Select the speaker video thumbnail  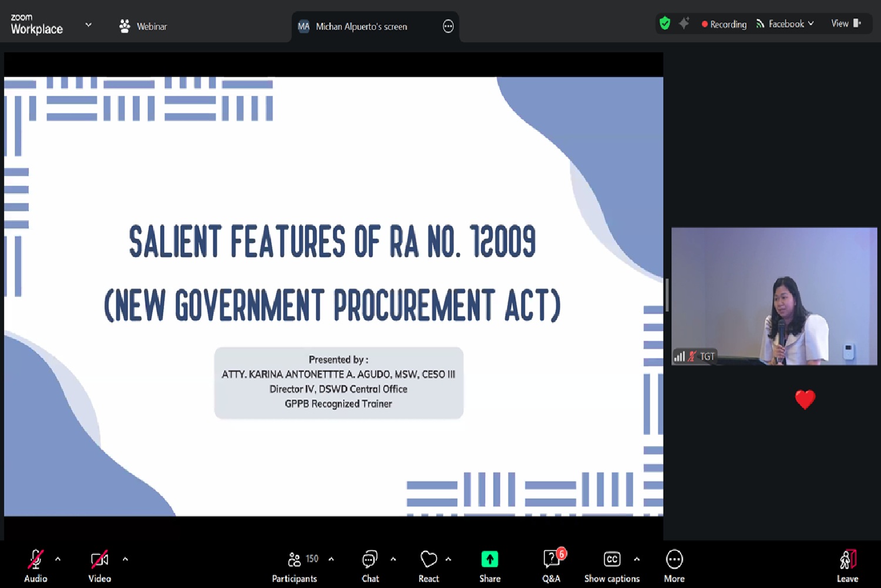click(774, 296)
